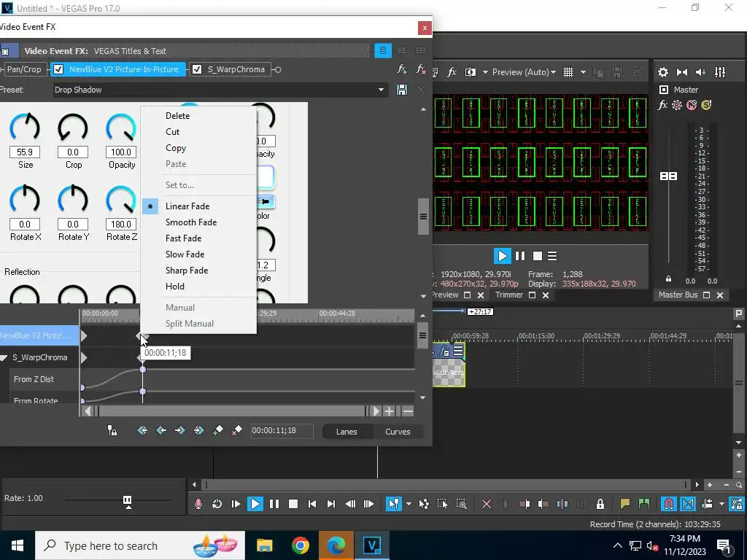Jump to last keyframe button
The height and width of the screenshot is (560, 747).
[198, 431]
